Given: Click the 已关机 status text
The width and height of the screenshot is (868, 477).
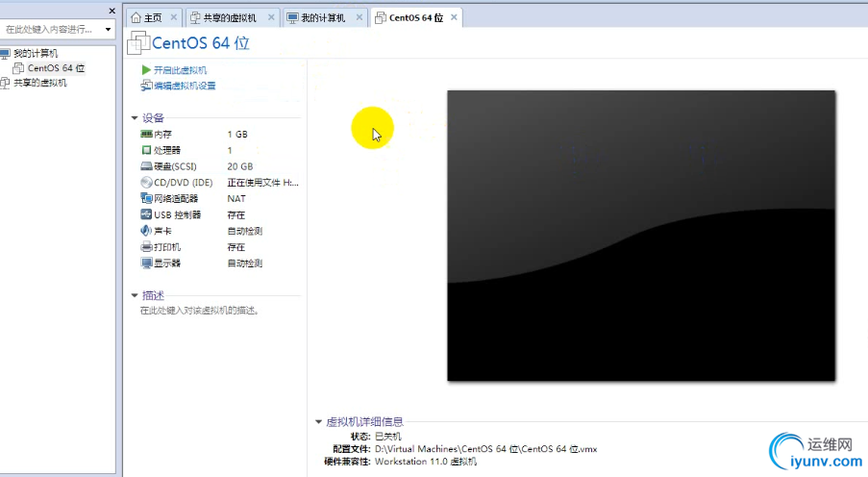Looking at the screenshot, I should coord(388,437).
